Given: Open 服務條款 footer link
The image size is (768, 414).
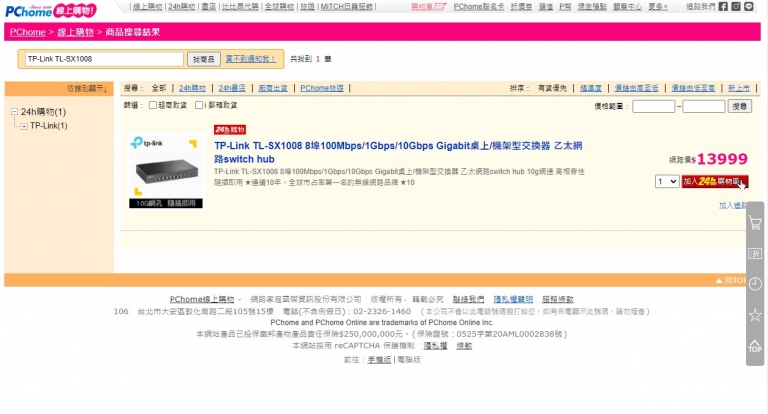Looking at the screenshot, I should tap(557, 299).
